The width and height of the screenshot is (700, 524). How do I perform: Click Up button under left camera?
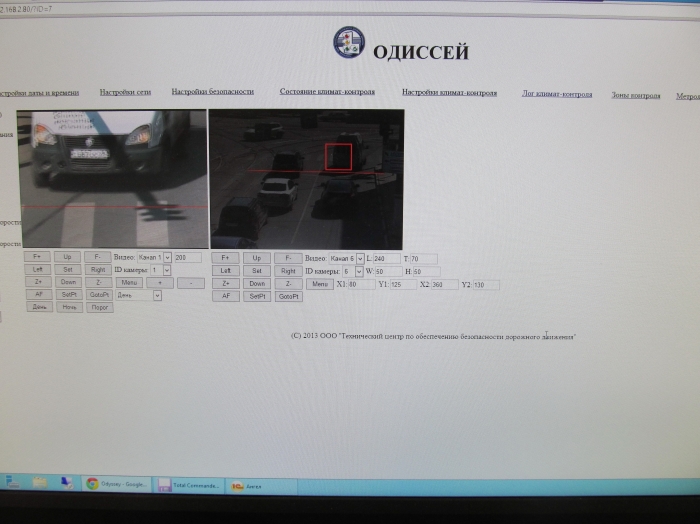67,257
